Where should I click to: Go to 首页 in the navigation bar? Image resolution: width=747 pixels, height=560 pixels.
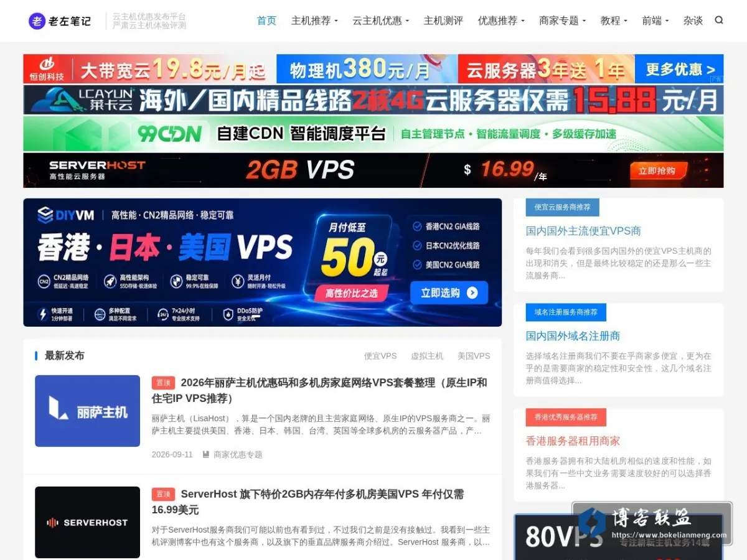point(266,21)
